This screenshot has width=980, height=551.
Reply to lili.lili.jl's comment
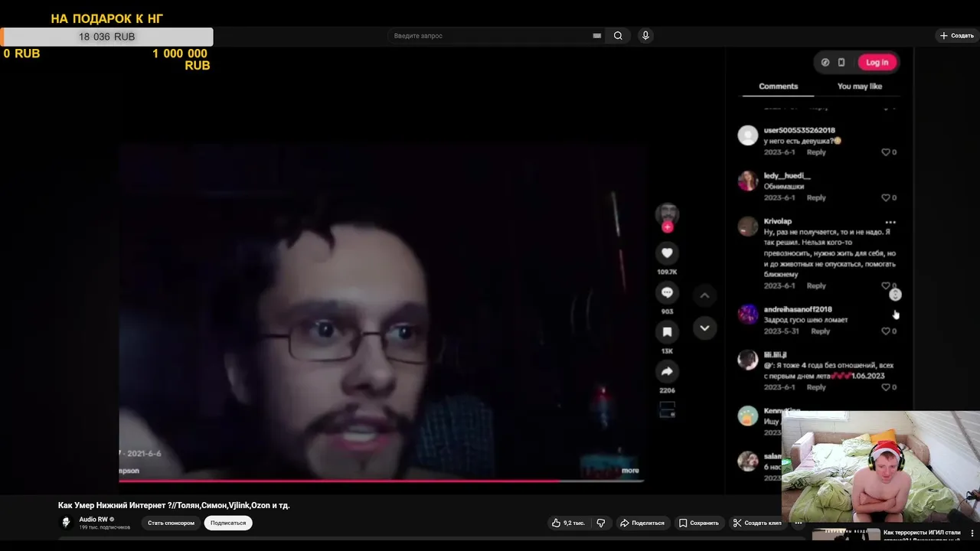[816, 387]
